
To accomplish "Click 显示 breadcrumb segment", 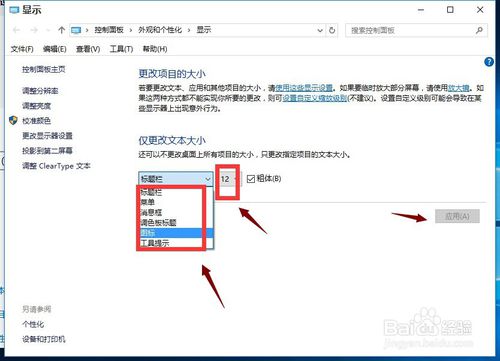I will pyautogui.click(x=204, y=30).
